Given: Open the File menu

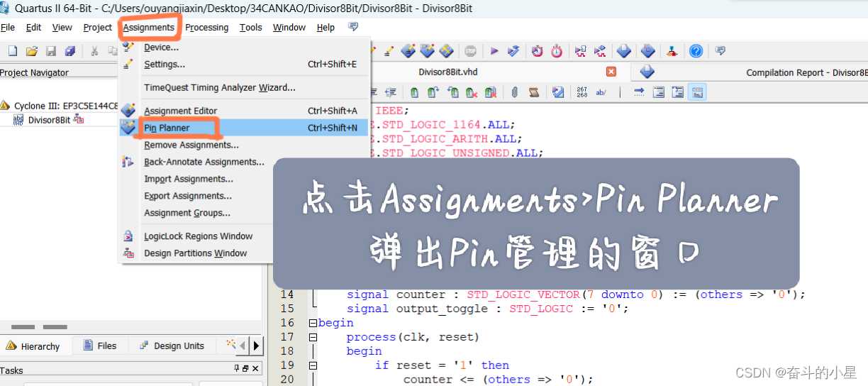Looking at the screenshot, I should [x=8, y=28].
